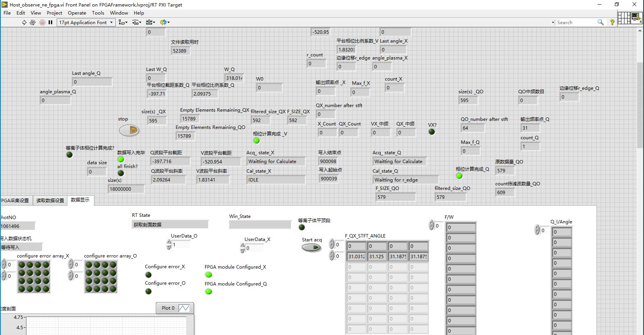
Task: Open the Reorder objects toolbar button
Action: 165,23
